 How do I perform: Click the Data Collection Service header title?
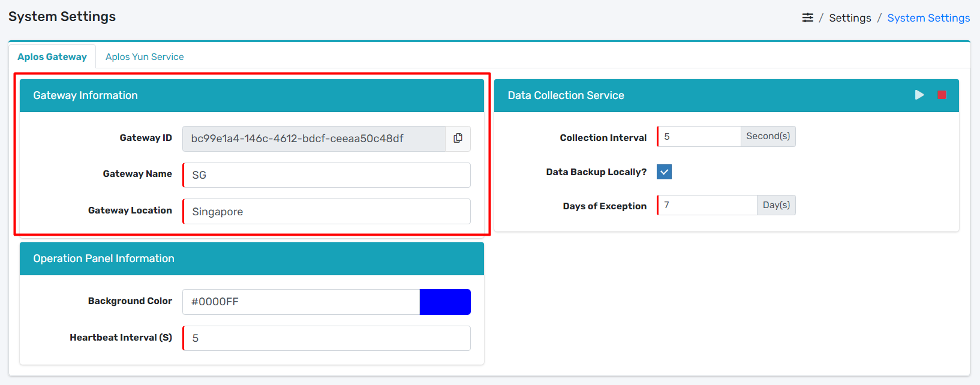point(566,95)
